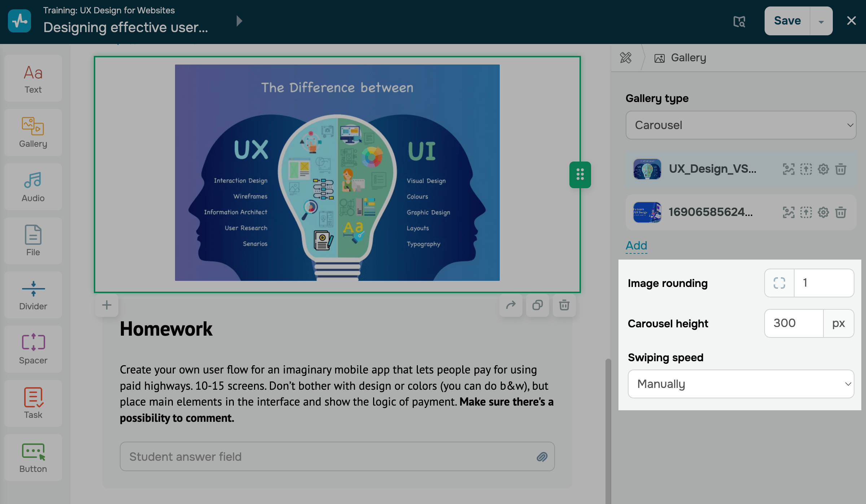Expand the lesson title arrow in header
The image size is (866, 504).
click(239, 21)
